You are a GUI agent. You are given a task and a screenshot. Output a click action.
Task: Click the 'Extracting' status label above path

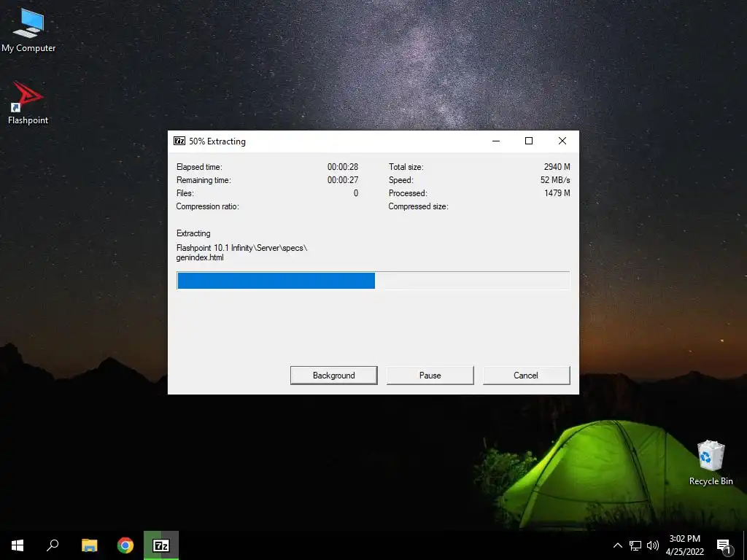coord(193,233)
